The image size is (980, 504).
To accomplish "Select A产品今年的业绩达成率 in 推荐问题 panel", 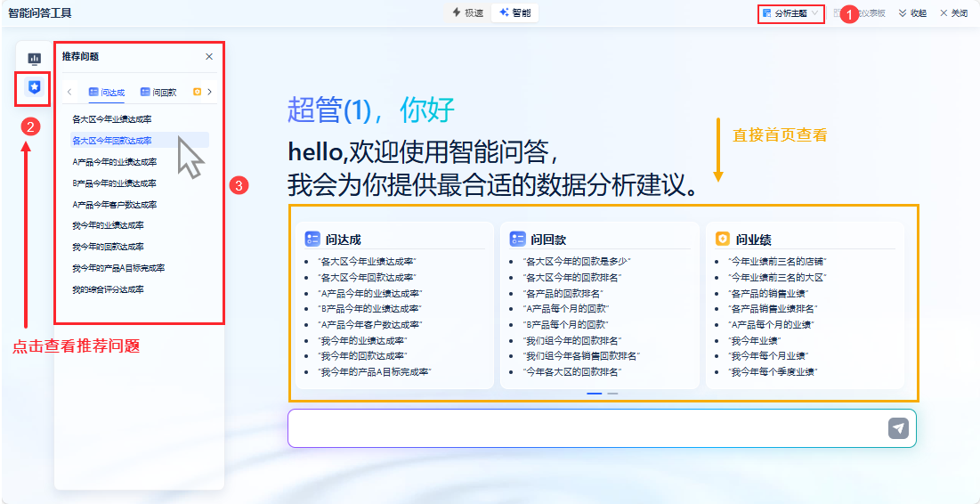I will pyautogui.click(x=114, y=162).
